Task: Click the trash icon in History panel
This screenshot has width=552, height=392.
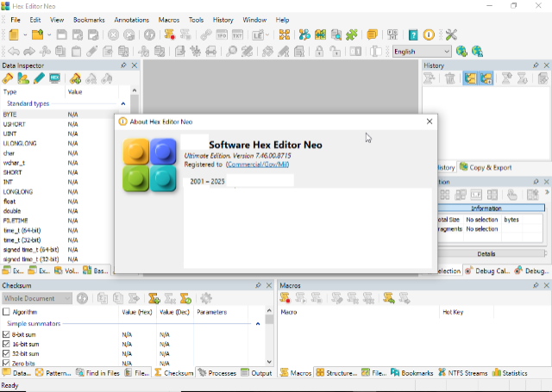Action: coord(449,78)
